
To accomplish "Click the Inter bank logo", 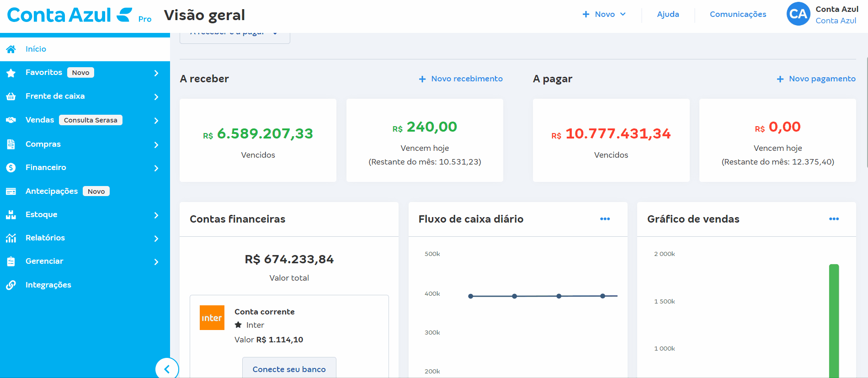I will (x=212, y=318).
